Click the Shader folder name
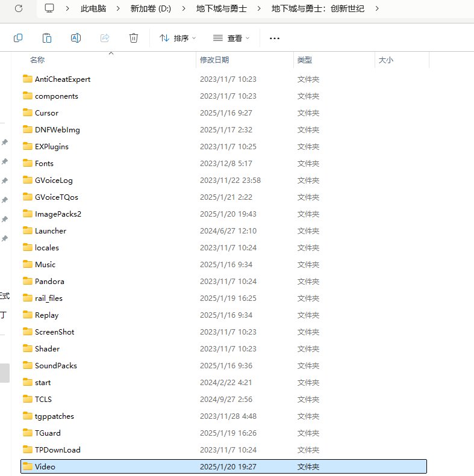Viewport: 474px width, 476px height. pos(47,349)
